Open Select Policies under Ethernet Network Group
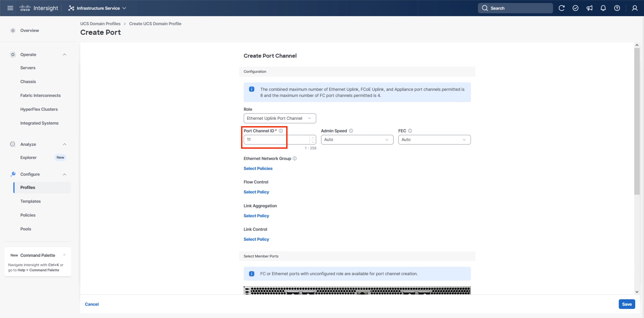Screen dimensions: 644x318 pos(258,168)
